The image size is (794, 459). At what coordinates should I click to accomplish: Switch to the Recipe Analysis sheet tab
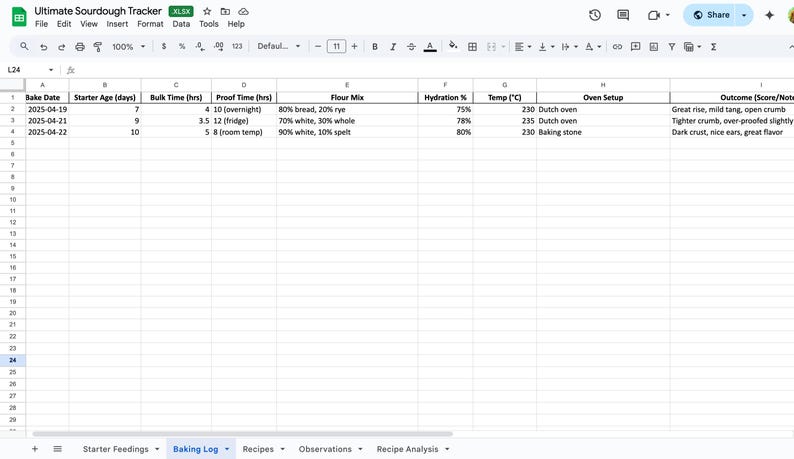(407, 449)
